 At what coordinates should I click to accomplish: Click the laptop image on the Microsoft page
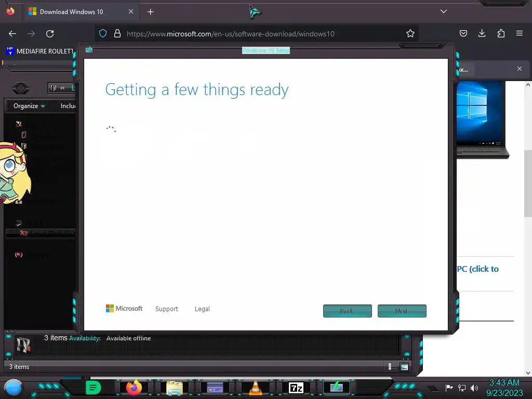point(483,120)
